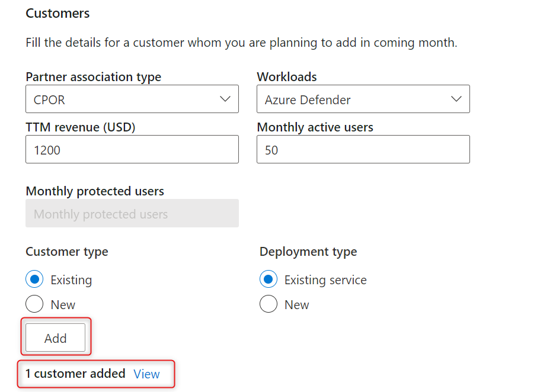The width and height of the screenshot is (537, 392).
Task: Click the TTM revenue (USD) label
Action: coord(81,127)
